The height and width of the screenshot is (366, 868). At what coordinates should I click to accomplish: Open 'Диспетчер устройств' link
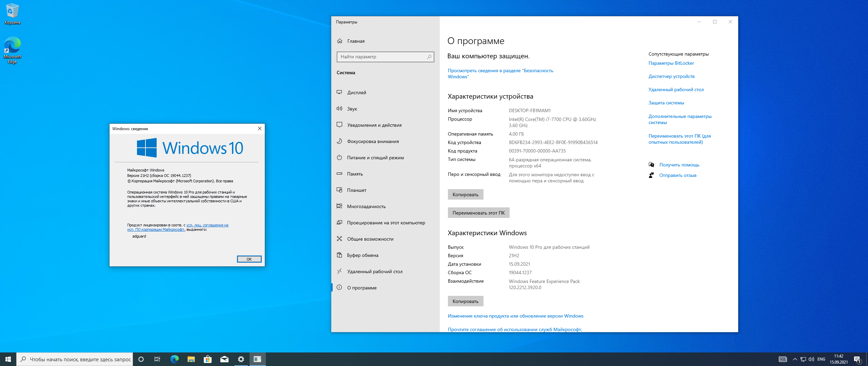pyautogui.click(x=671, y=76)
